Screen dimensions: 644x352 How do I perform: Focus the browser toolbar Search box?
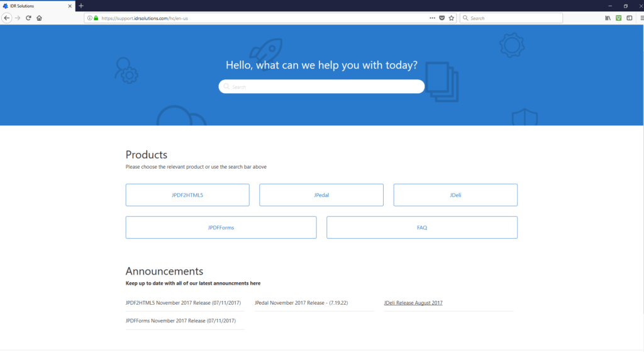(x=511, y=18)
